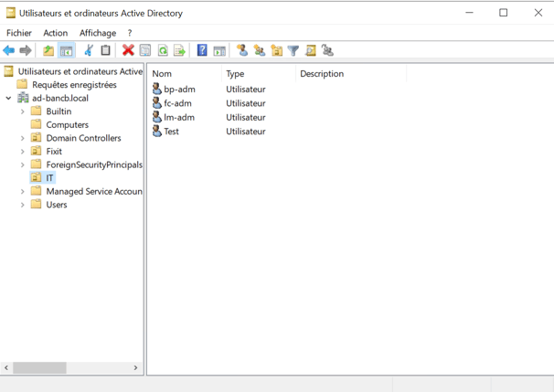Open Help with blue question icon
Screen dimensions: 554x392
point(202,50)
